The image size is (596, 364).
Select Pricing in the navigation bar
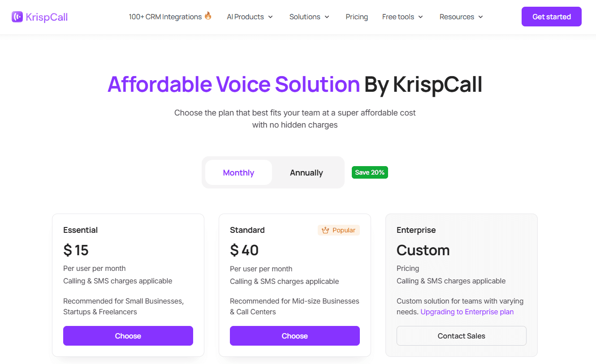click(357, 17)
